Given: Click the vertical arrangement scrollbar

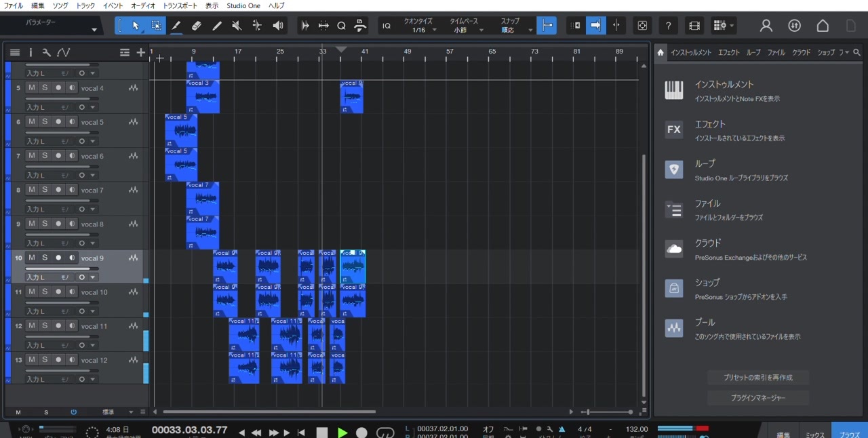Looking at the screenshot, I should [x=644, y=275].
